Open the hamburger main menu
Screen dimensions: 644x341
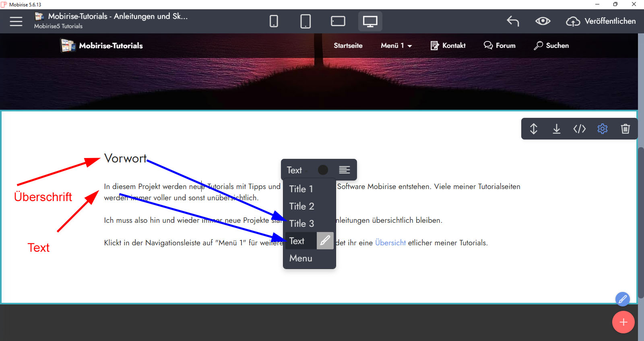tap(16, 21)
